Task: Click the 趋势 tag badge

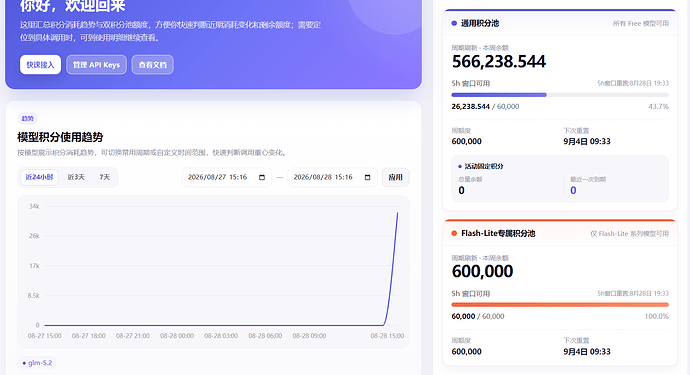Action: 27,118
